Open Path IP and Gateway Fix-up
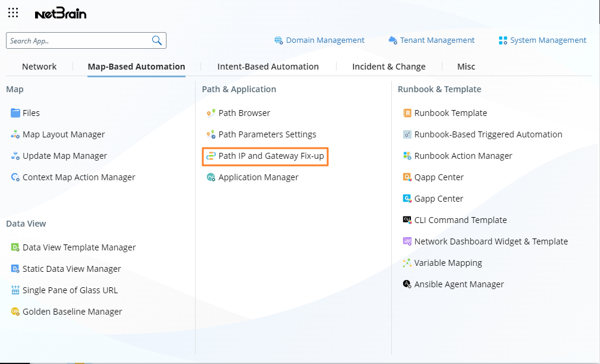 pos(271,156)
